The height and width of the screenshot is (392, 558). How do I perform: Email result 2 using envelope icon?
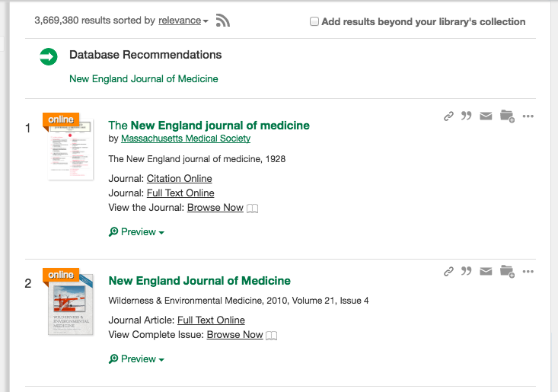[486, 271]
